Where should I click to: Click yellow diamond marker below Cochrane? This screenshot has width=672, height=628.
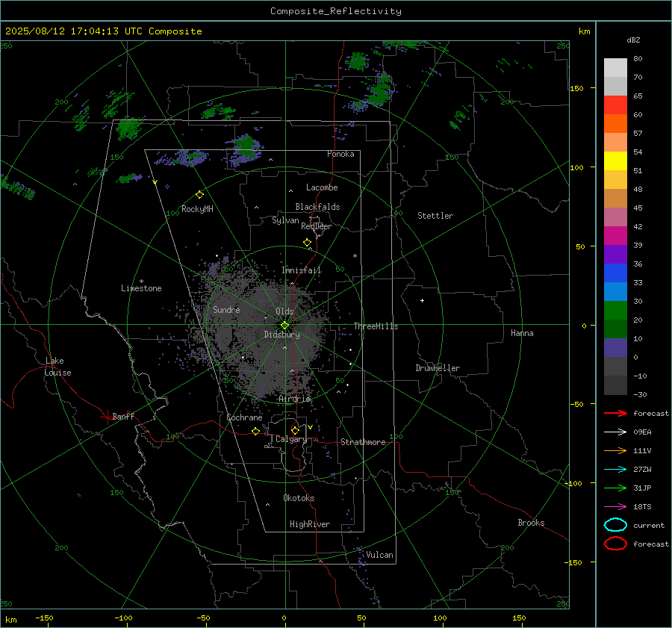256,431
